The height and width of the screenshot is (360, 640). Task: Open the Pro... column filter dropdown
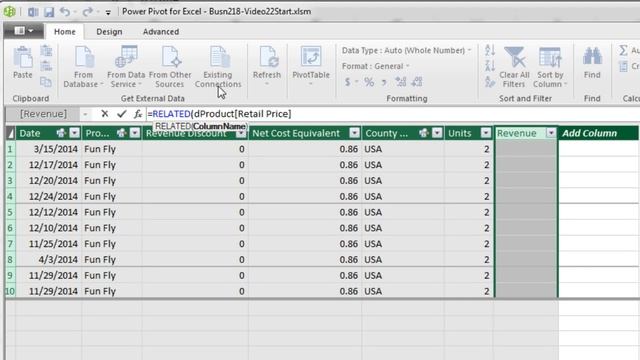click(135, 133)
